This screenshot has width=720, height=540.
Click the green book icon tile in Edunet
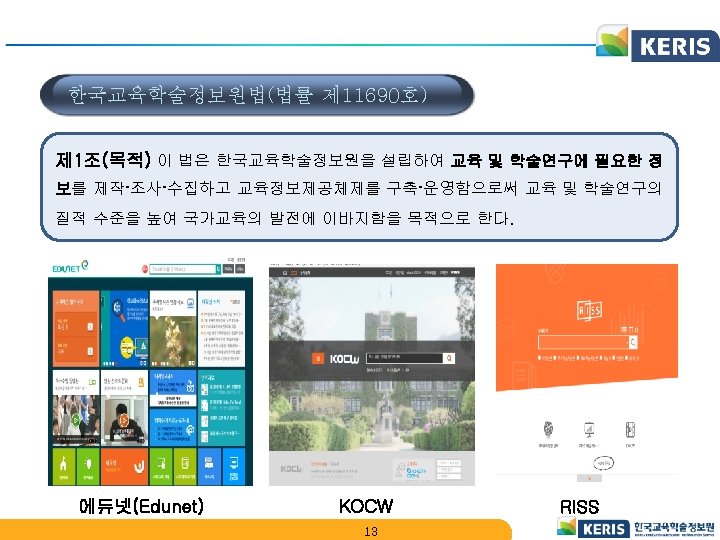[x=185, y=466]
